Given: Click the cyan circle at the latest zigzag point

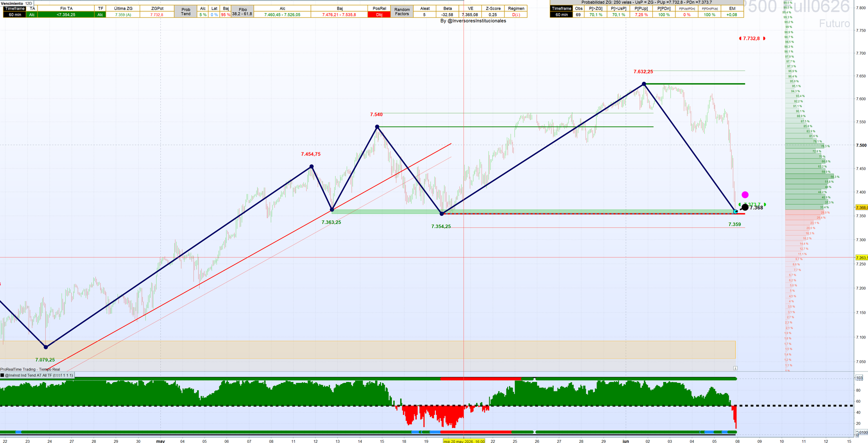Looking at the screenshot, I should point(736,212).
